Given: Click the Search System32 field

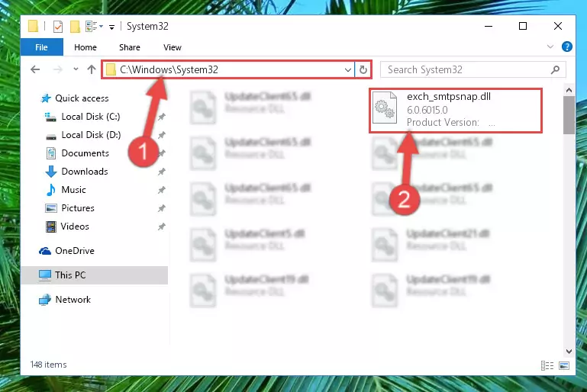Looking at the screenshot, I should coord(473,69).
